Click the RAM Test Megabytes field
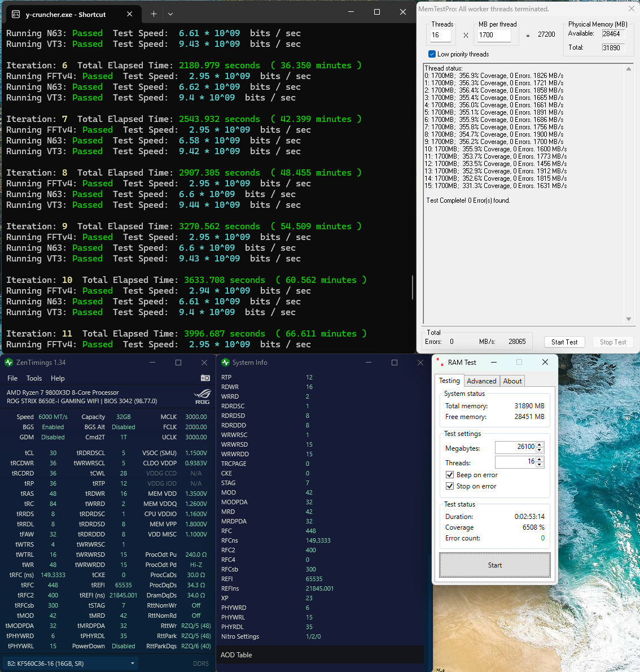 (515, 447)
